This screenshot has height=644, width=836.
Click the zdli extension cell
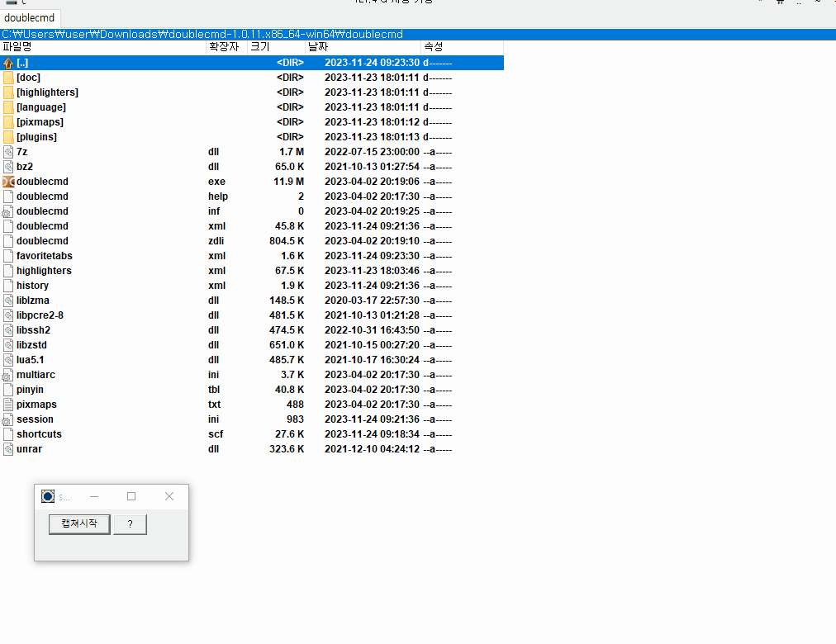coord(216,241)
